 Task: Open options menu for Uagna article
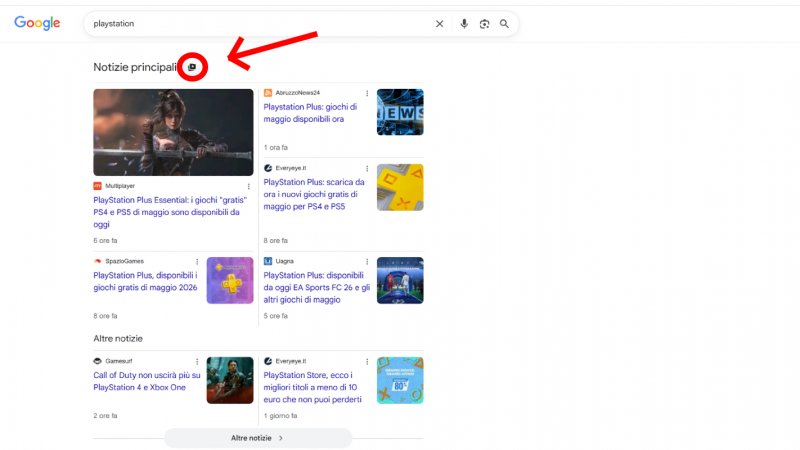pyautogui.click(x=367, y=262)
